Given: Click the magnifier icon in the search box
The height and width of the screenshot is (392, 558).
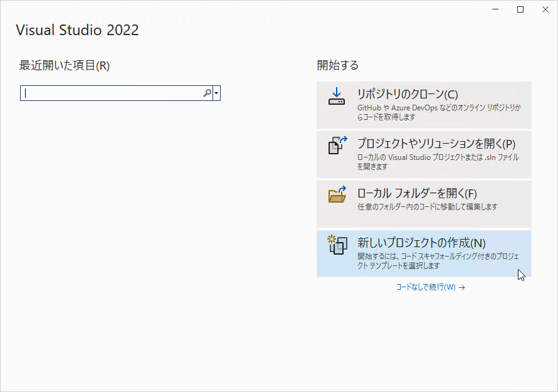Looking at the screenshot, I should (207, 93).
